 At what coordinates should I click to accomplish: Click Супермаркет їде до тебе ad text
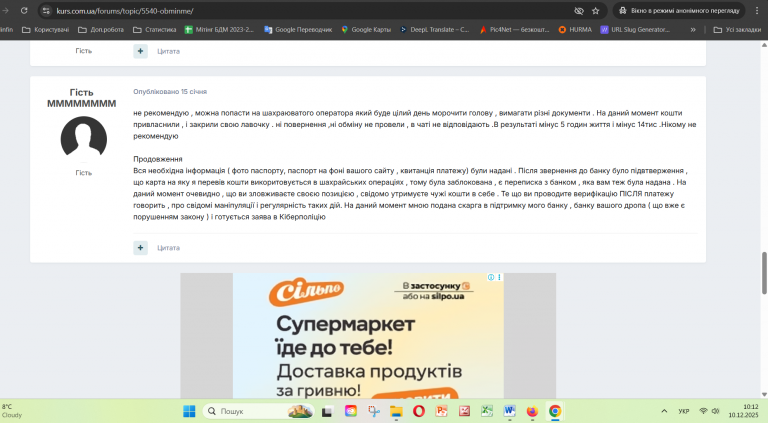point(345,336)
